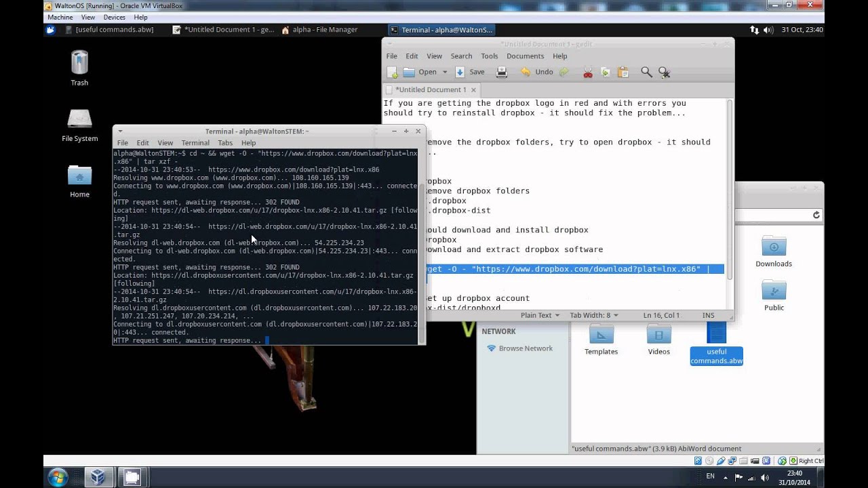
Task: Open the File System desktop icon
Action: 79,125
